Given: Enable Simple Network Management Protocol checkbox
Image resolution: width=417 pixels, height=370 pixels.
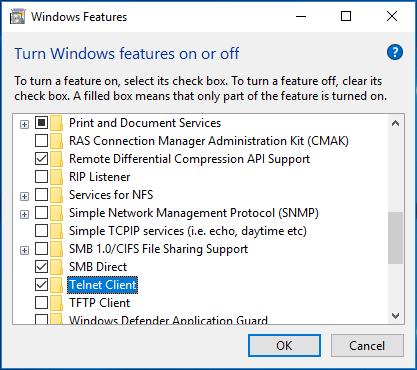Looking at the screenshot, I should tap(41, 213).
